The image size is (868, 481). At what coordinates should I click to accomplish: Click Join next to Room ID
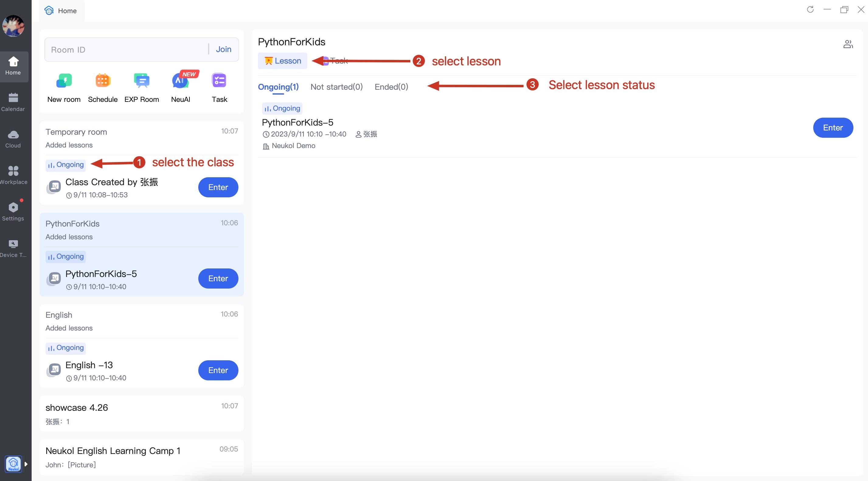point(224,50)
